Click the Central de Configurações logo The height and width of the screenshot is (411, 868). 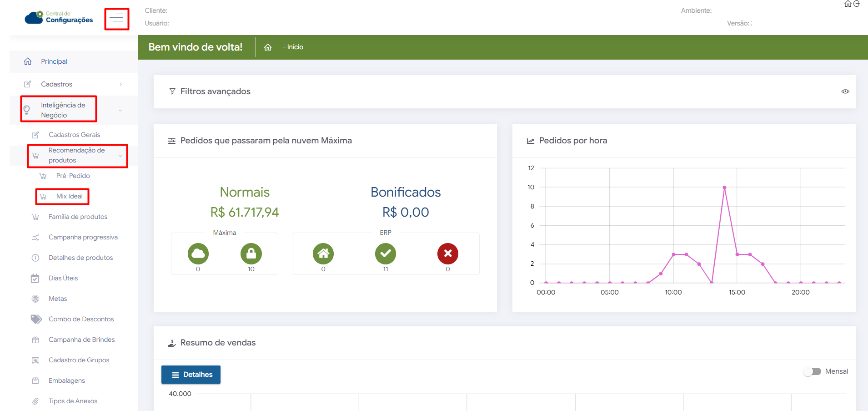coord(59,17)
